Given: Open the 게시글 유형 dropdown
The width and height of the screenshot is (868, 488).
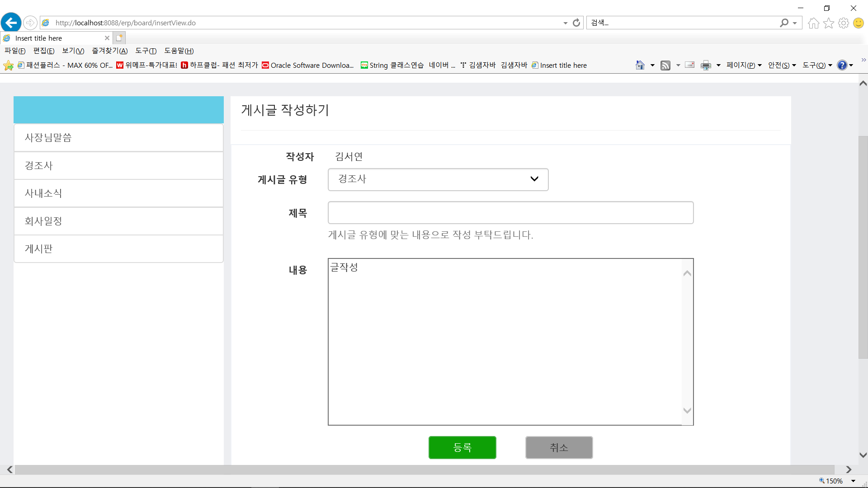Looking at the screenshot, I should pos(438,179).
